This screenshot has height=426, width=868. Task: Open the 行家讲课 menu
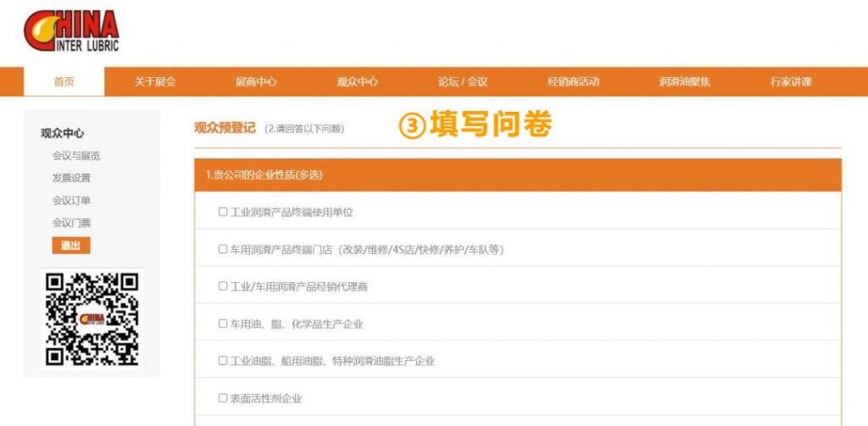[x=791, y=82]
